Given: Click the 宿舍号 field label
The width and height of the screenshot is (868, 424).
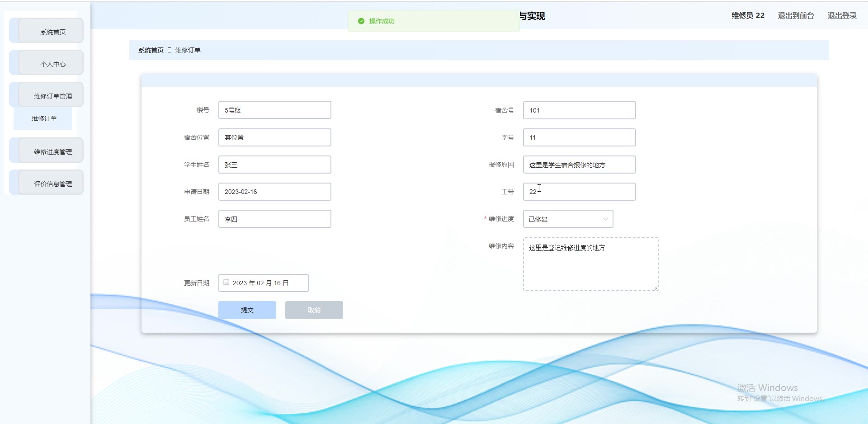Looking at the screenshot, I should 505,110.
